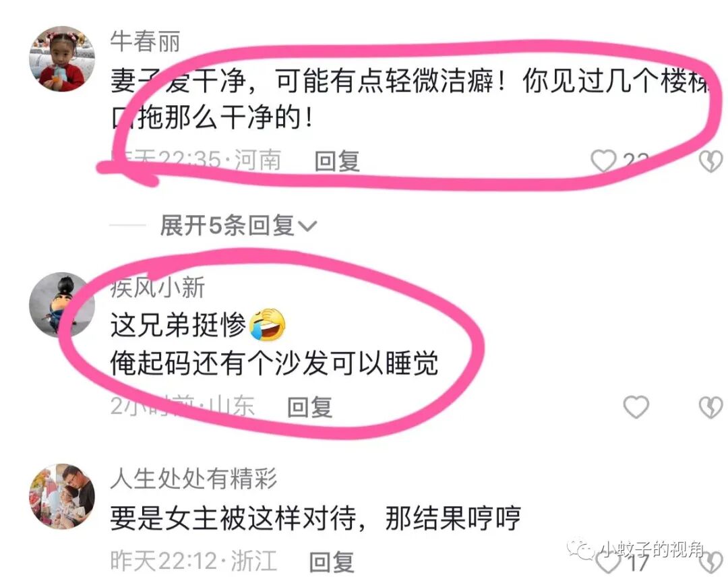Open 疾风小新's Shin-chan avatar
728x581 pixels.
pos(62,305)
